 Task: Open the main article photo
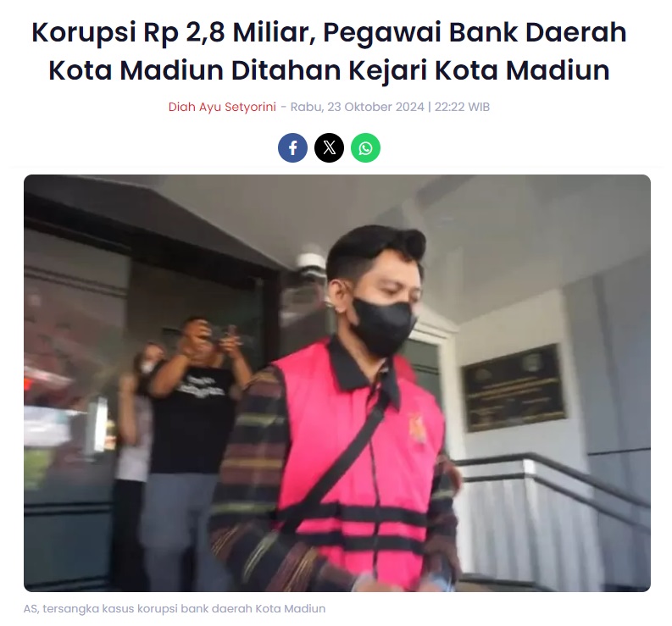click(337, 383)
